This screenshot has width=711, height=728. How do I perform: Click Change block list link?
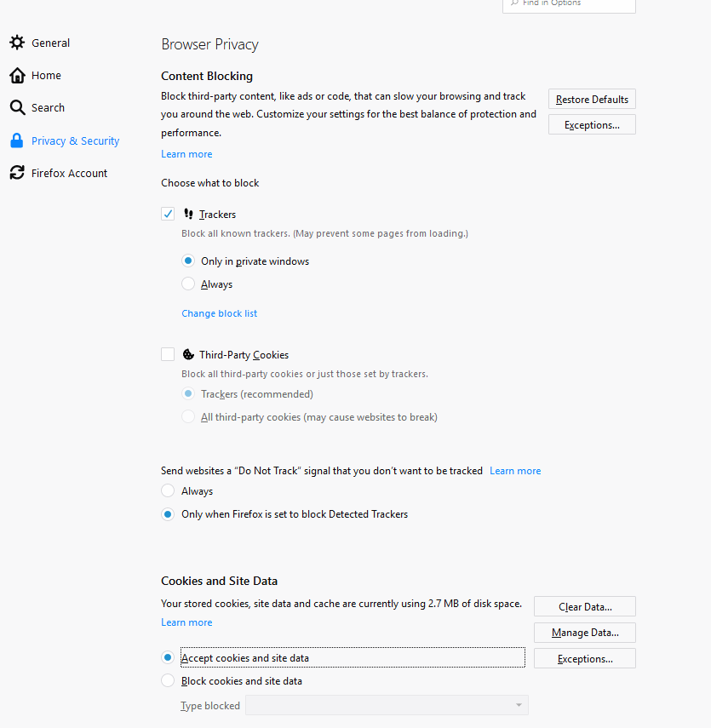tap(219, 313)
